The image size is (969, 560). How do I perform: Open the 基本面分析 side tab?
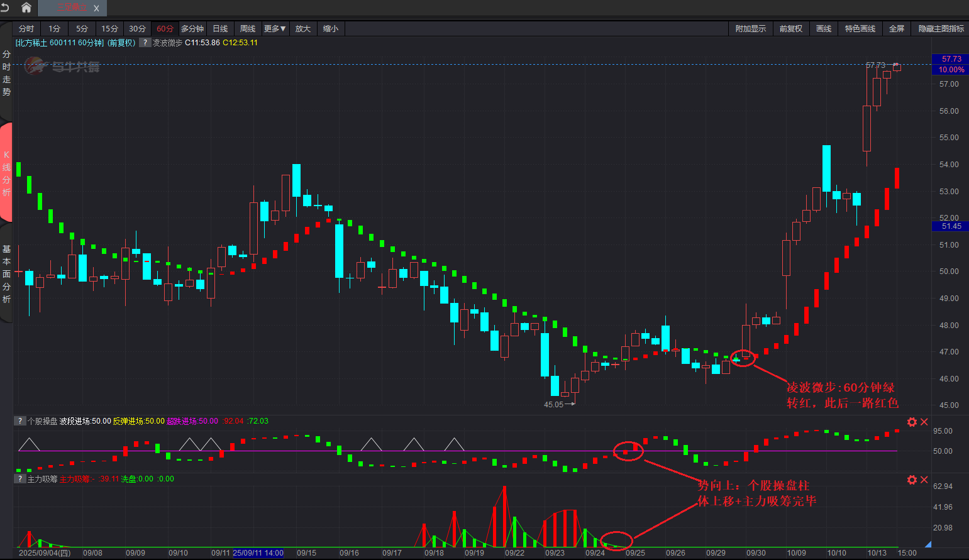pos(6,274)
